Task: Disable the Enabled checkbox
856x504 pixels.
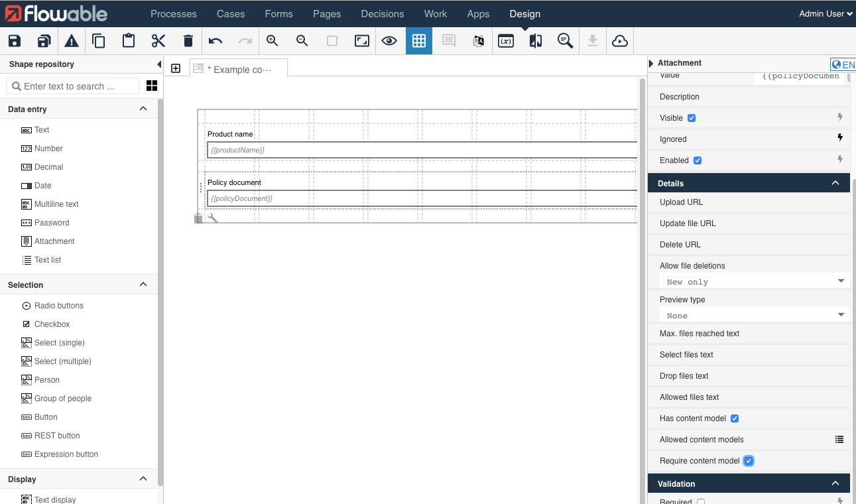Action: (698, 160)
